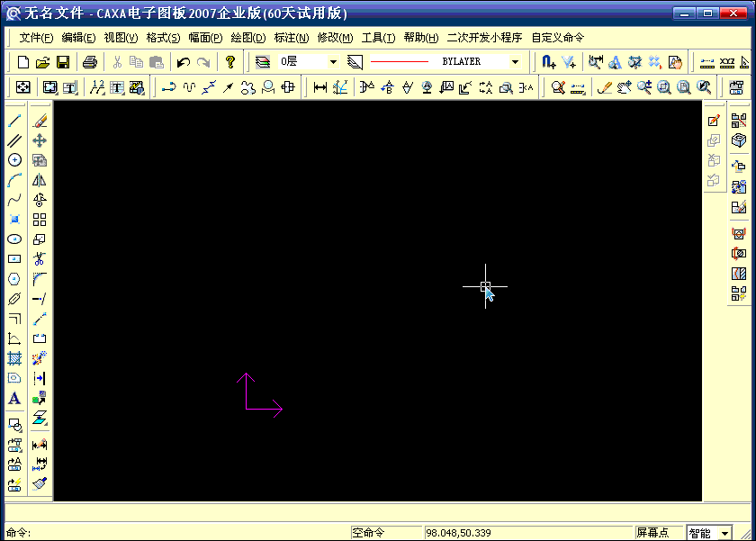Open the 自定义命令 menu
The height and width of the screenshot is (541, 756).
[558, 38]
